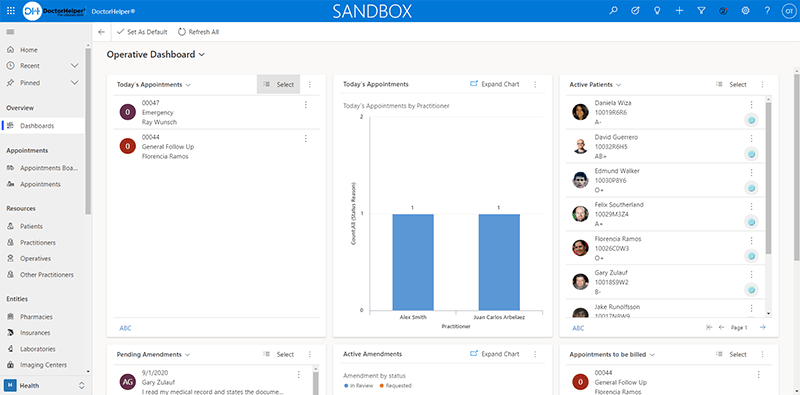This screenshot has height=395, width=800.
Task: Click ABC filter in Today's Appointments
Action: click(x=125, y=328)
